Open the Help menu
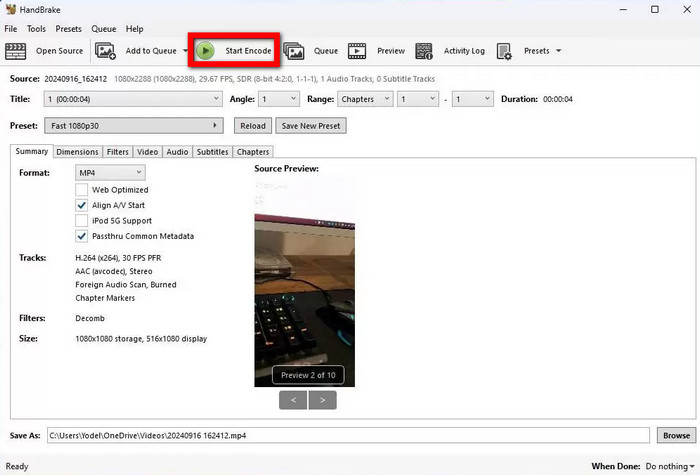The image size is (700, 475). [x=134, y=29]
